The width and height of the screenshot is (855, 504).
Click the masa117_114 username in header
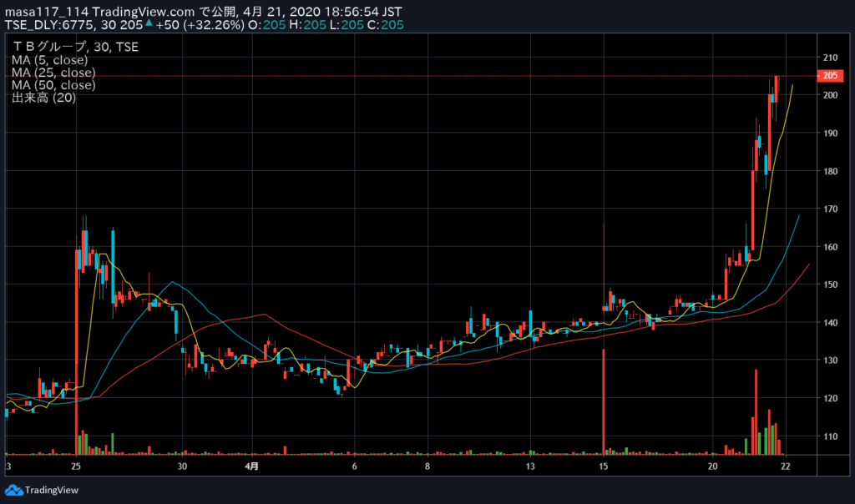(x=47, y=12)
